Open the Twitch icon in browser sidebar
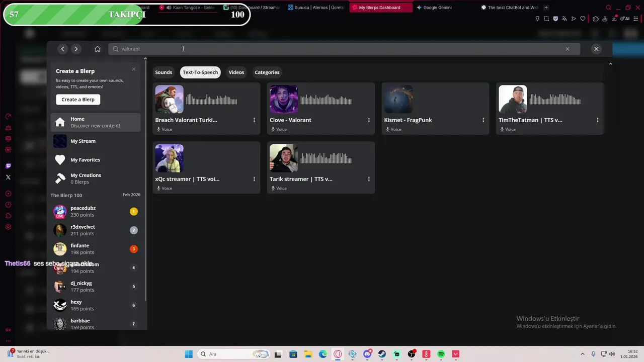Image resolution: width=644 pixels, height=362 pixels. [x=8, y=166]
